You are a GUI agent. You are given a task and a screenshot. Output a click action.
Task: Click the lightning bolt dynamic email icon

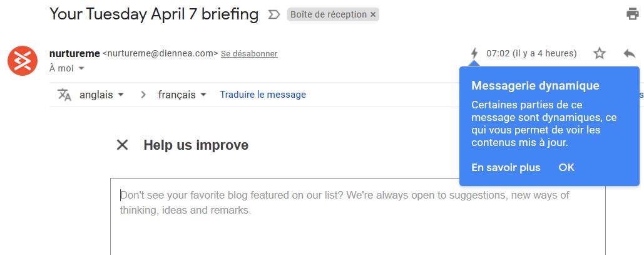[474, 54]
